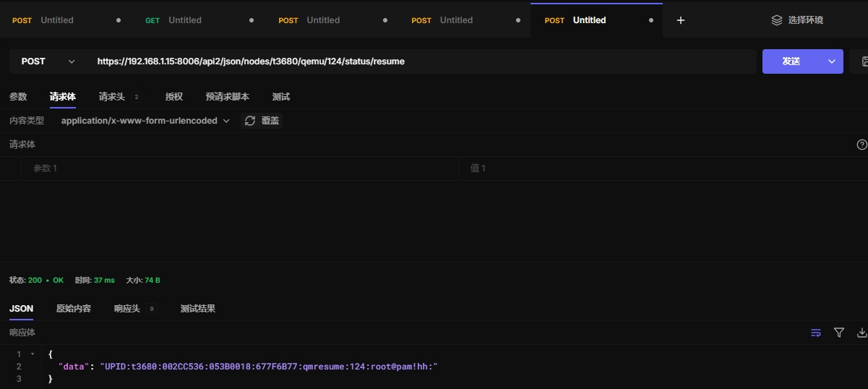Open the request body help question-mark icon

pos(861,145)
